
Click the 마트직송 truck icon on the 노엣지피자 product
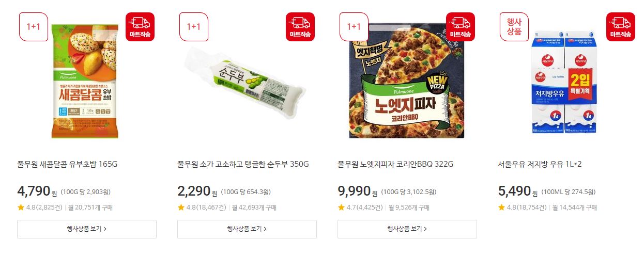click(461, 27)
